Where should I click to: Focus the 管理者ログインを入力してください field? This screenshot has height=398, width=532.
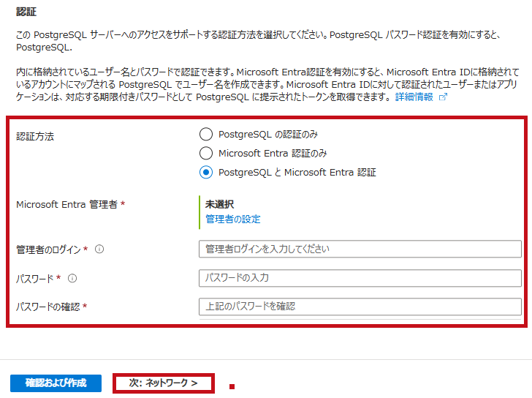coord(360,249)
